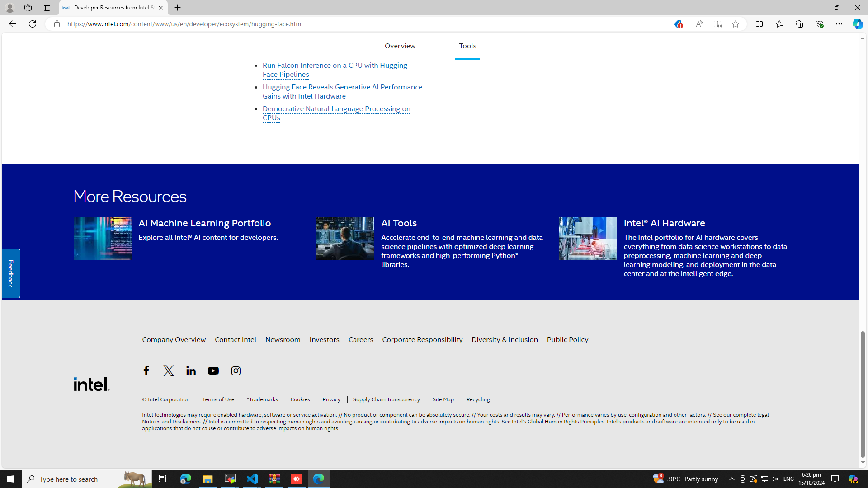Open Global Human Rights Principles link
This screenshot has height=488, width=868.
(x=566, y=422)
